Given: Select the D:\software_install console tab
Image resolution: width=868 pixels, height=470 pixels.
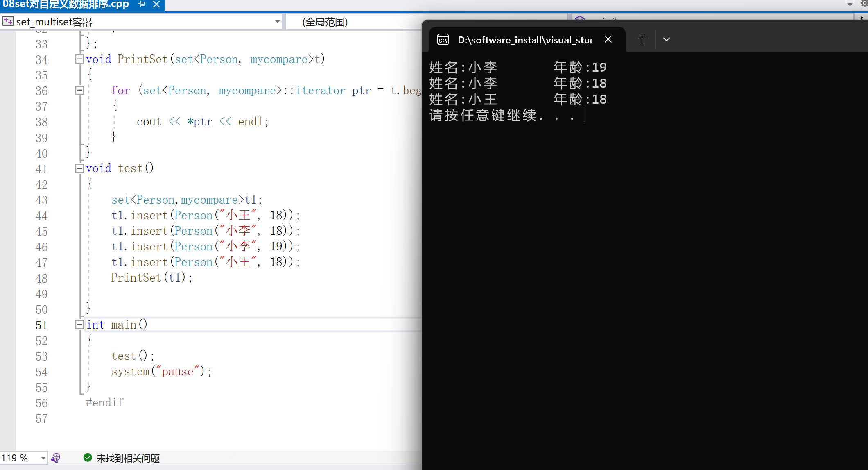Looking at the screenshot, I should tap(524, 40).
